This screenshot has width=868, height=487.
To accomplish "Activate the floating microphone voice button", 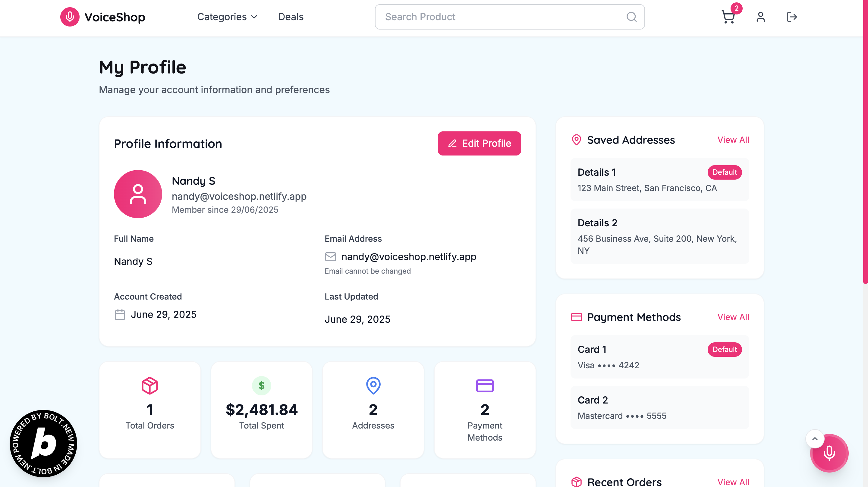I will tap(829, 453).
